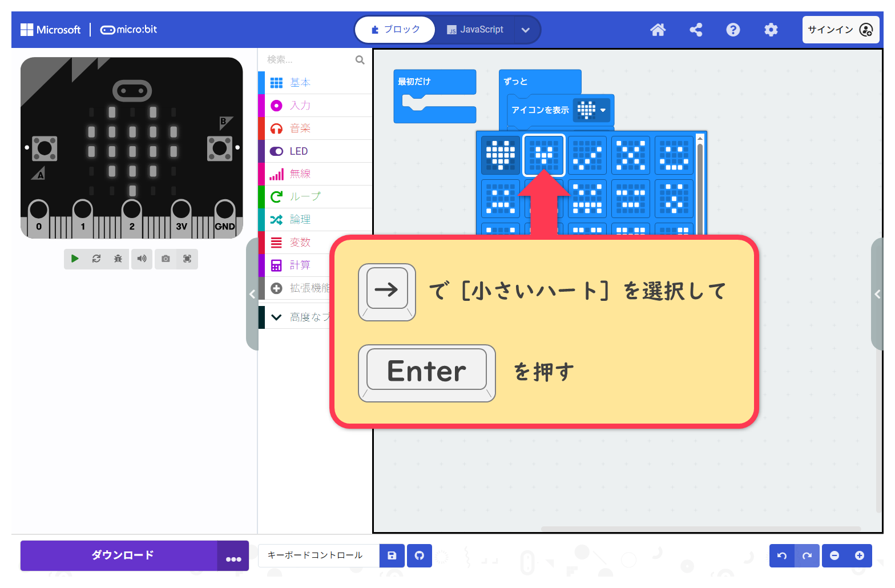
Task: Expand the right side panel arrow handle
Action: pyautogui.click(x=877, y=294)
